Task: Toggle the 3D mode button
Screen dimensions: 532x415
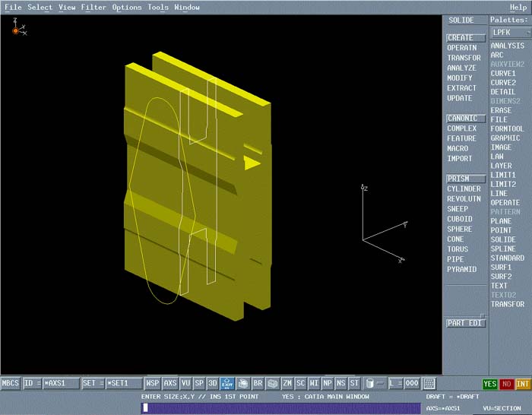Action: click(213, 384)
